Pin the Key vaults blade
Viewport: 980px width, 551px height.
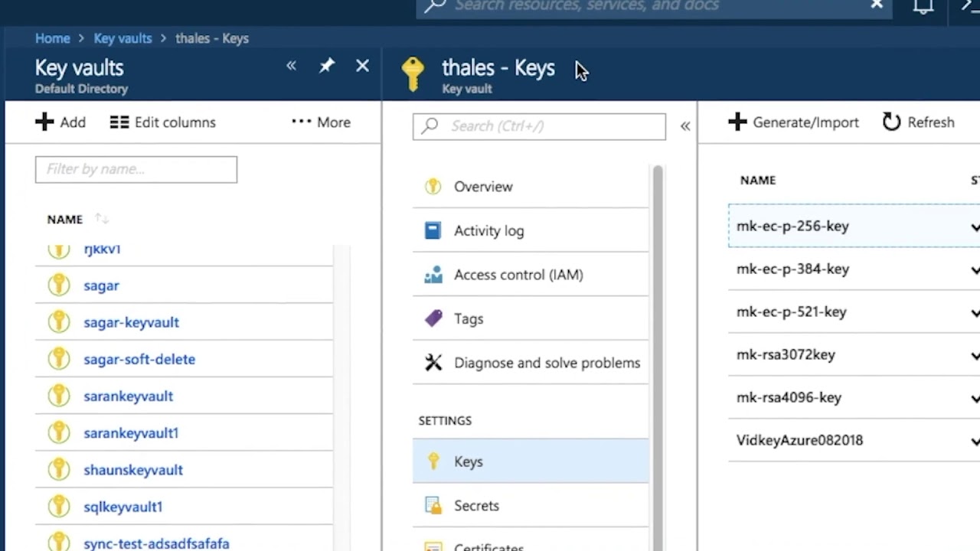coord(327,67)
